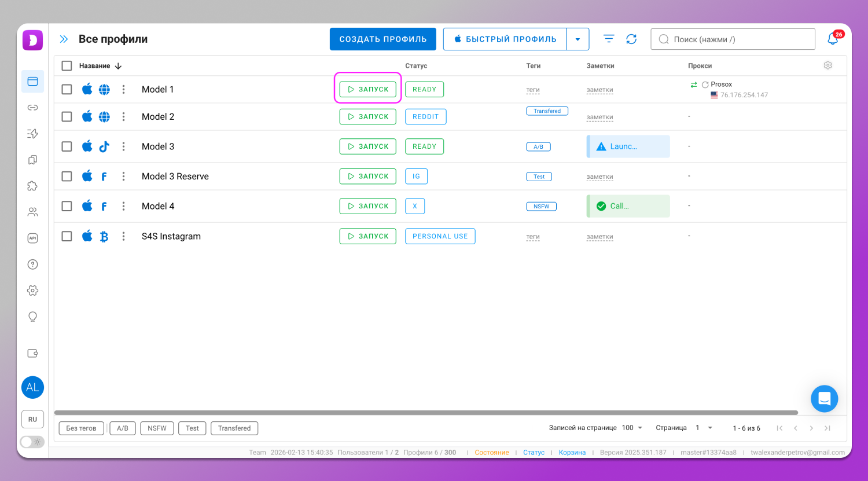Toggle the light/dark theme switch

coord(32,442)
